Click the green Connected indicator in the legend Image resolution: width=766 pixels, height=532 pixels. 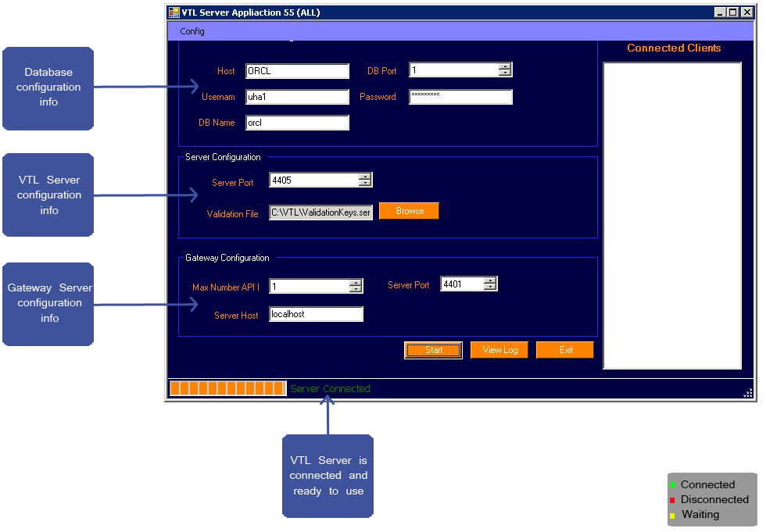pos(672,484)
